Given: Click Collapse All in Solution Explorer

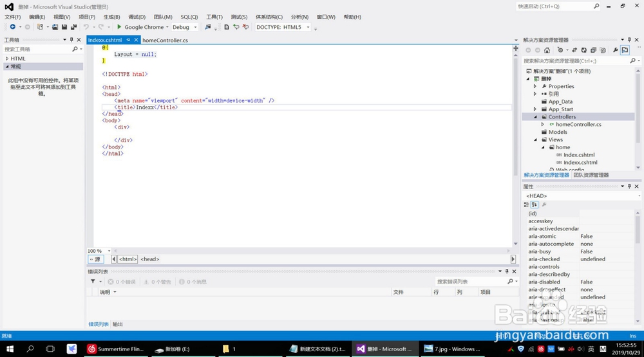Looking at the screenshot, I should point(594,50).
